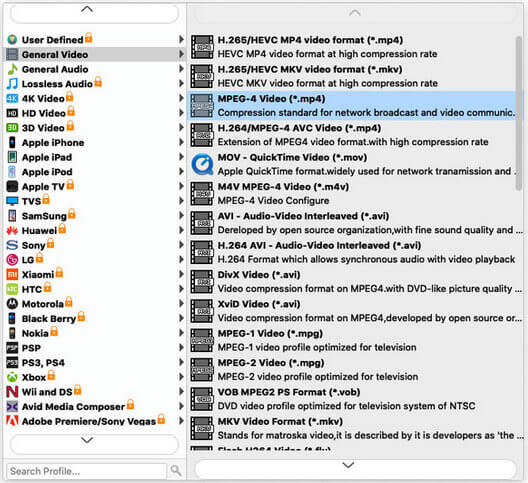This screenshot has height=483, width=528.
Task: Select XviD Video (*.avi) format
Action: click(355, 311)
